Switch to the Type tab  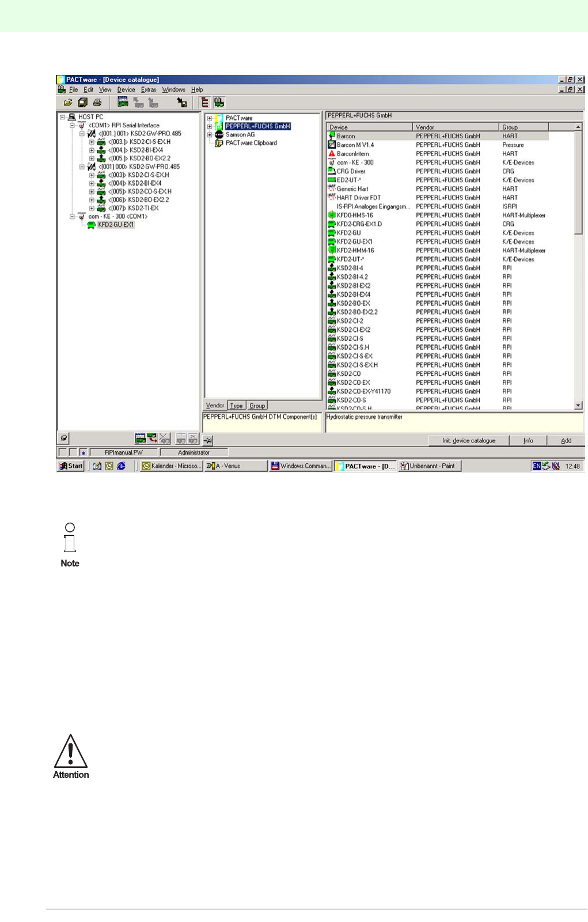237,406
